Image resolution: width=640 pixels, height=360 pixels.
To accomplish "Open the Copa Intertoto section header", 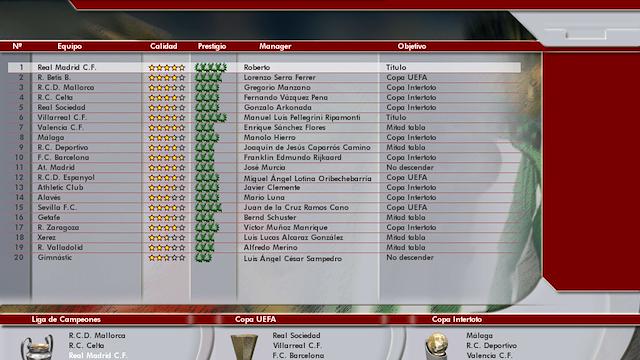I will point(457,319).
